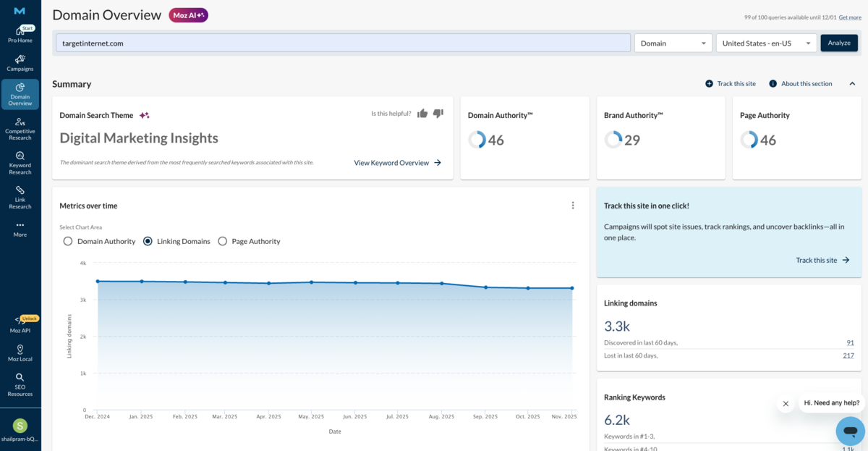Open SEO Resources in the sidebar

(20, 385)
